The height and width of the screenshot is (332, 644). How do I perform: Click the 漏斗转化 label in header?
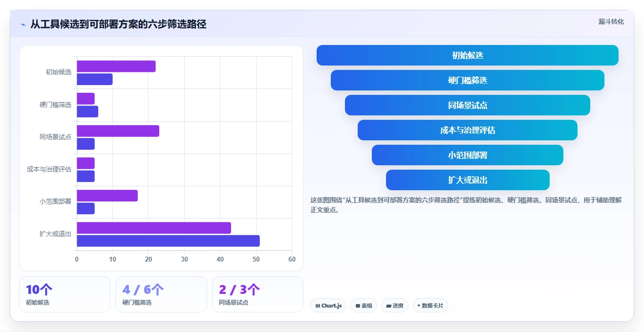point(611,22)
